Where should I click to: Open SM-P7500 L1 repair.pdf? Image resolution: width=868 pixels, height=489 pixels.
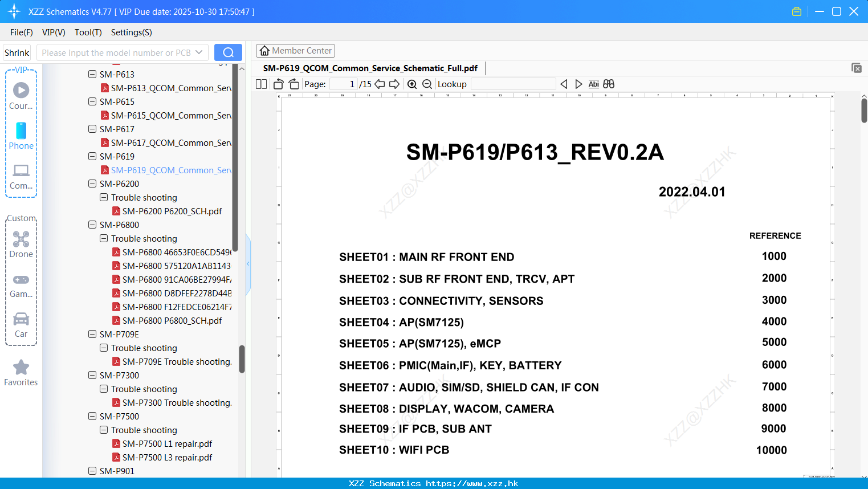(x=162, y=443)
